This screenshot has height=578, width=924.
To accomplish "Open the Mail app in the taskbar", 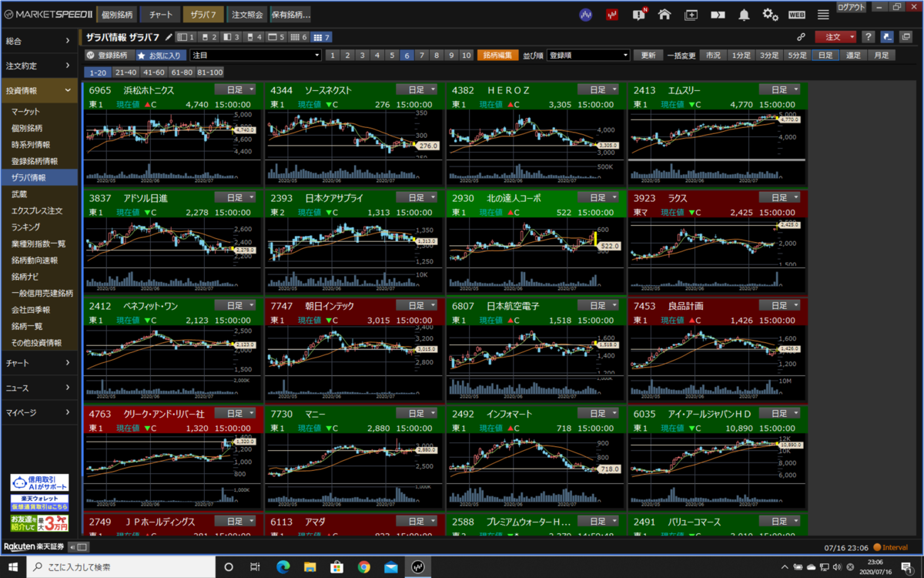I will pyautogui.click(x=391, y=566).
